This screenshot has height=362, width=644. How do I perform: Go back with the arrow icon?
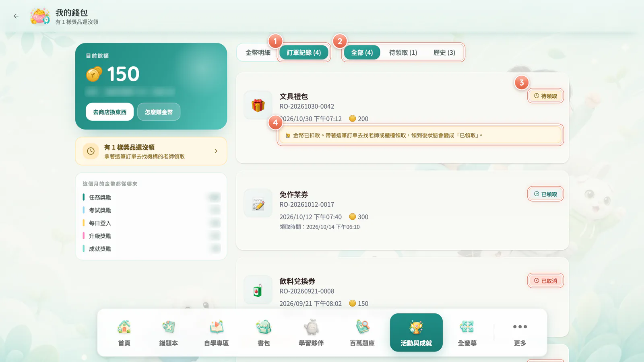[x=16, y=16]
